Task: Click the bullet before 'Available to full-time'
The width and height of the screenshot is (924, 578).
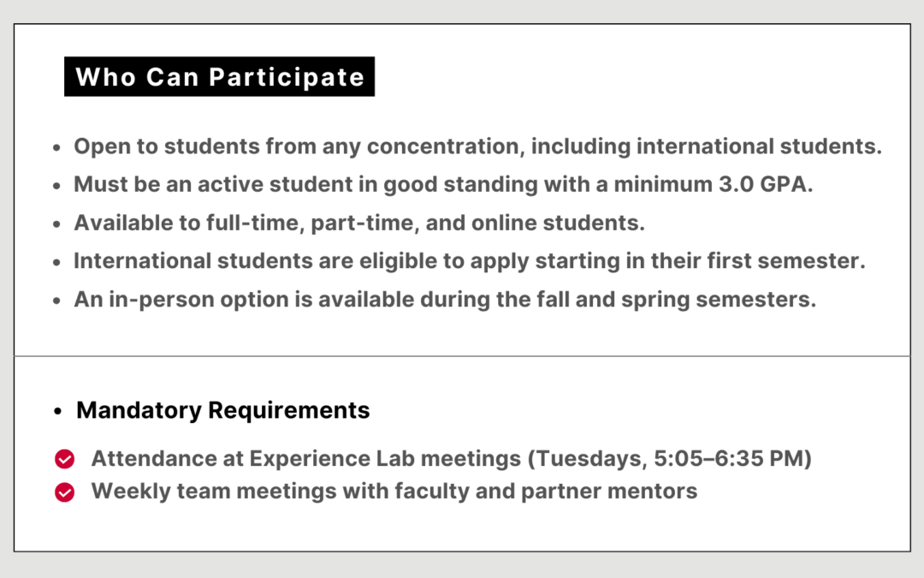Action: click(56, 224)
